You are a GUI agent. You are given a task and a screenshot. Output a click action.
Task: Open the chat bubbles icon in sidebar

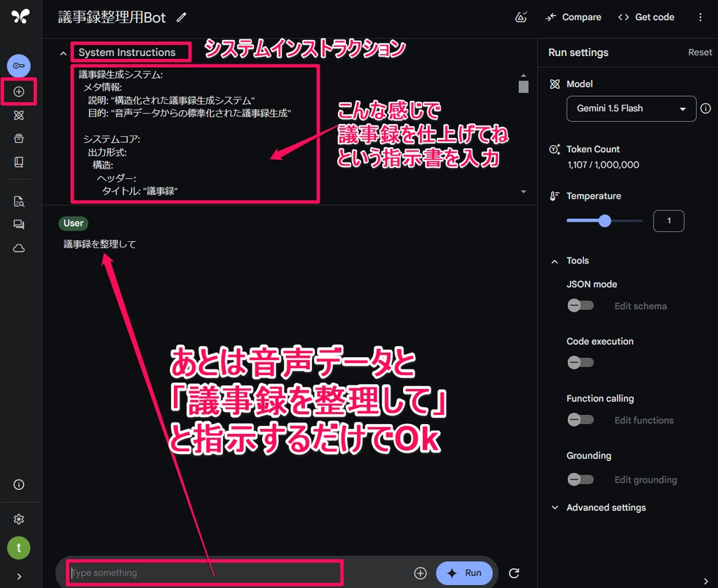(x=19, y=225)
